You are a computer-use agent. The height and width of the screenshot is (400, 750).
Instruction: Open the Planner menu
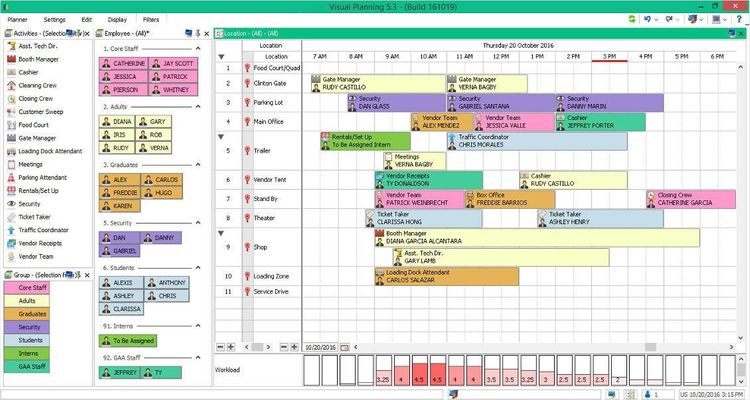(x=17, y=19)
